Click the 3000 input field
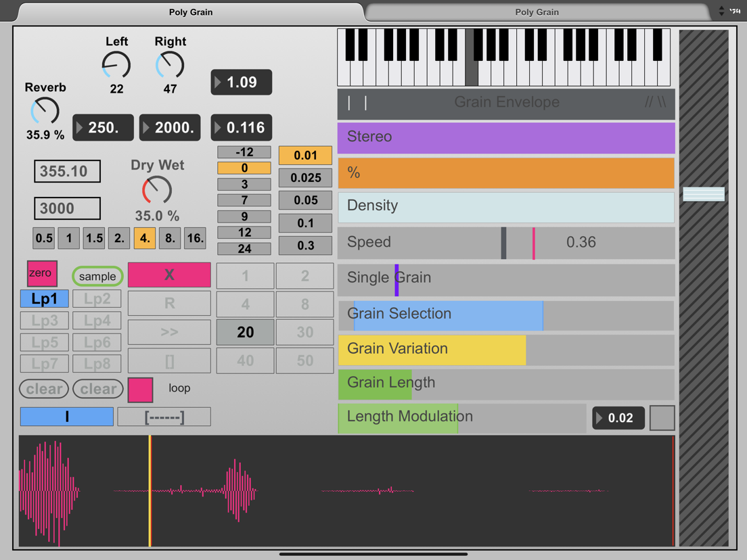 point(67,208)
